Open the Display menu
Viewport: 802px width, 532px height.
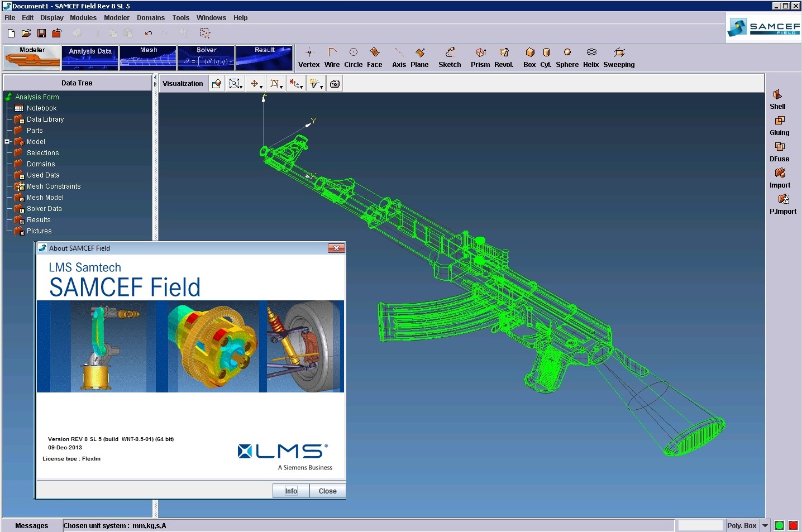click(52, 18)
